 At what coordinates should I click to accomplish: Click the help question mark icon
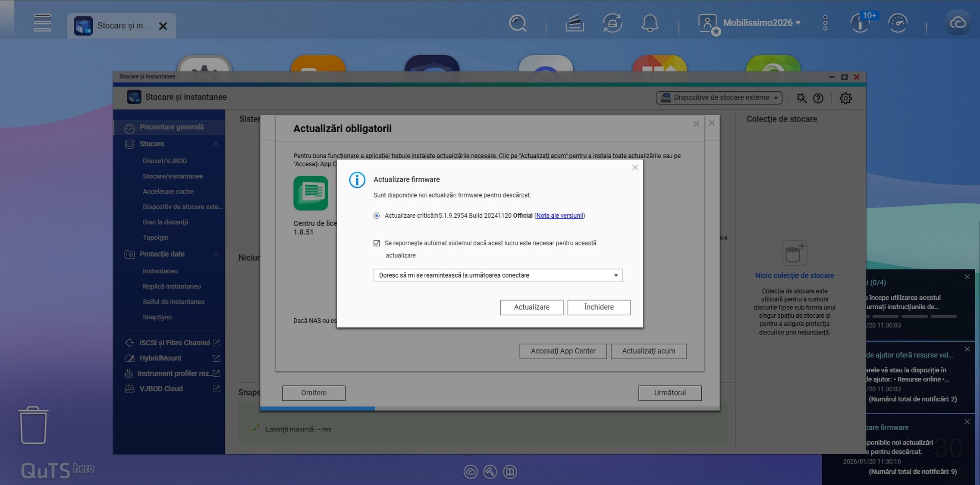click(818, 98)
